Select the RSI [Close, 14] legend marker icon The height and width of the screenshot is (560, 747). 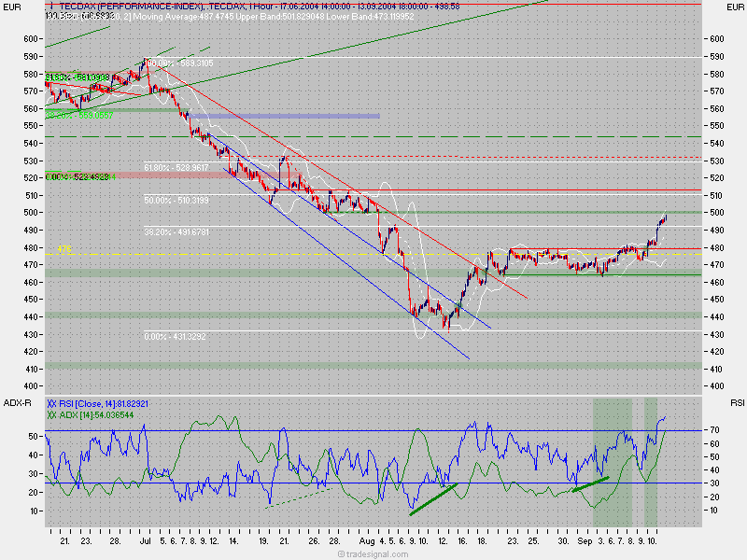tap(54, 402)
